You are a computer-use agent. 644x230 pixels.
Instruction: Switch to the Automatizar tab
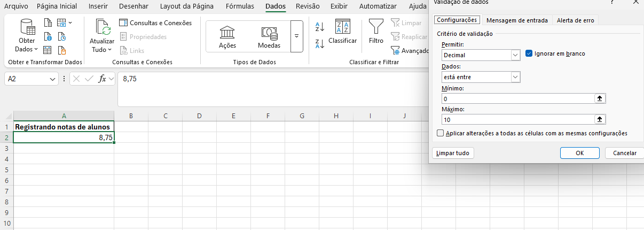click(378, 6)
